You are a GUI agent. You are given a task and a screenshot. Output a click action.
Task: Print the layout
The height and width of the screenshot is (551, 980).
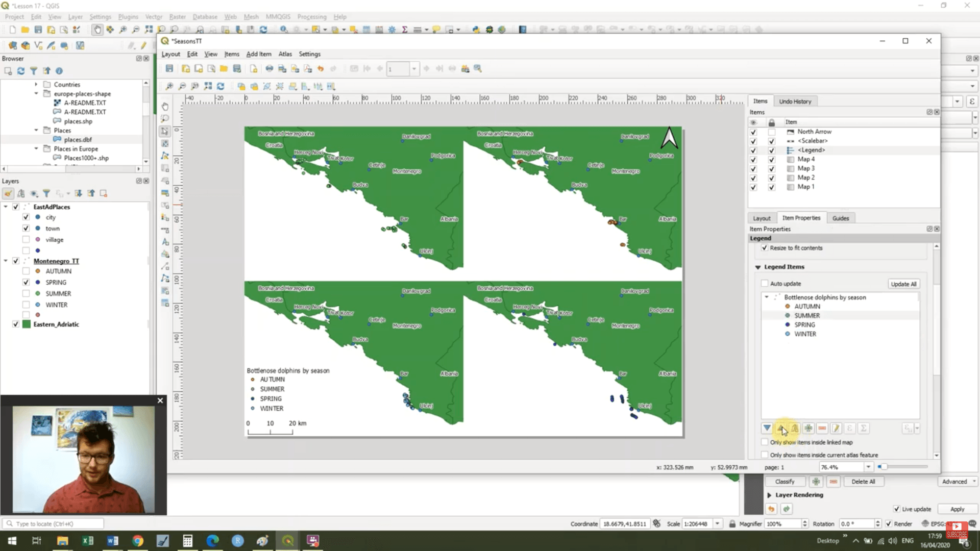[269, 68]
